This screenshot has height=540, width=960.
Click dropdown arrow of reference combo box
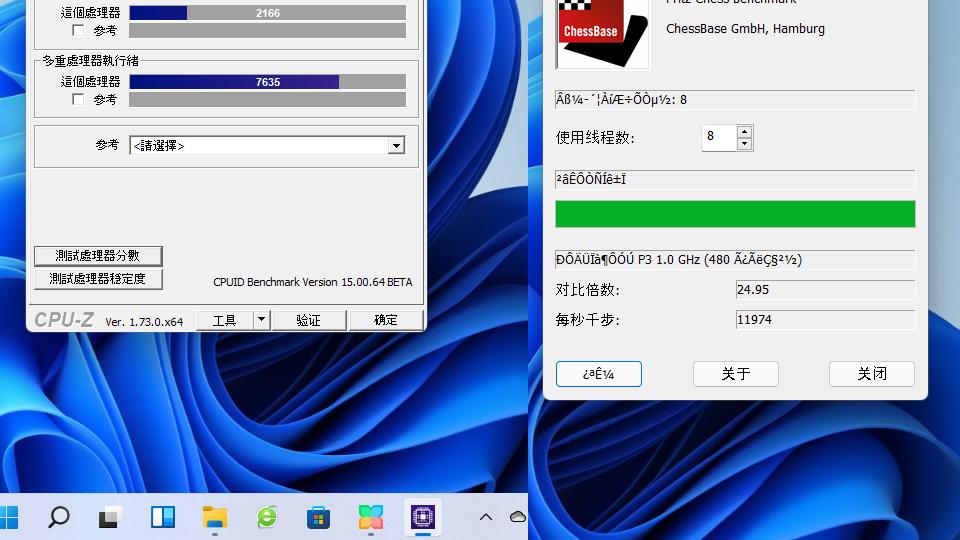point(396,146)
